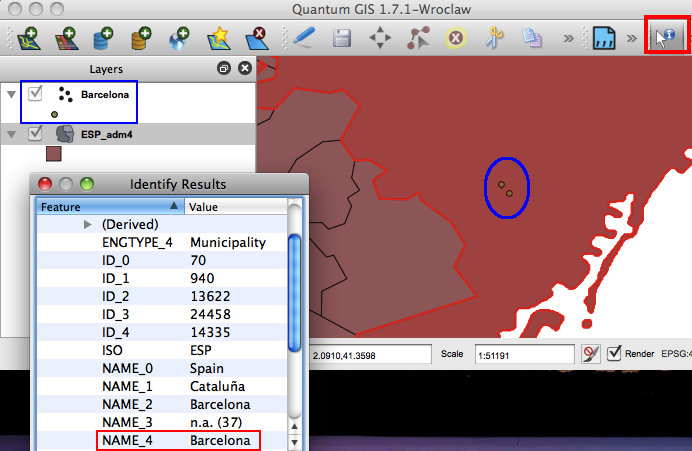This screenshot has width=692, height=451.
Task: Select the ENGTYPE_4 Municipality row
Action: point(162,242)
